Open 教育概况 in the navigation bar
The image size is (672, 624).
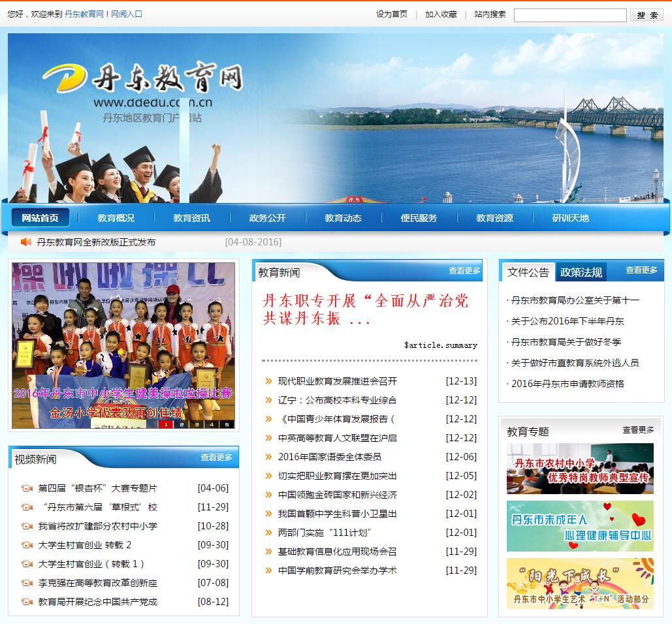pos(116,218)
